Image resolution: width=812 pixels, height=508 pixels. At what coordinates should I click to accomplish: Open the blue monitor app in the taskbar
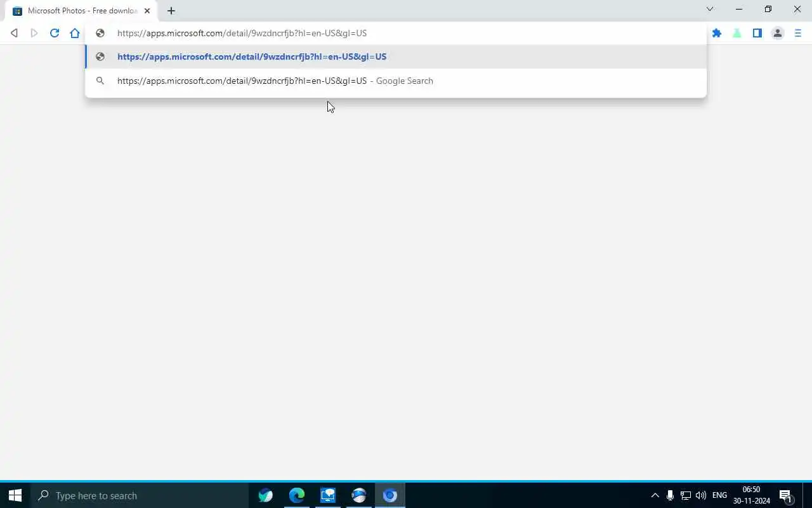pos(328,495)
